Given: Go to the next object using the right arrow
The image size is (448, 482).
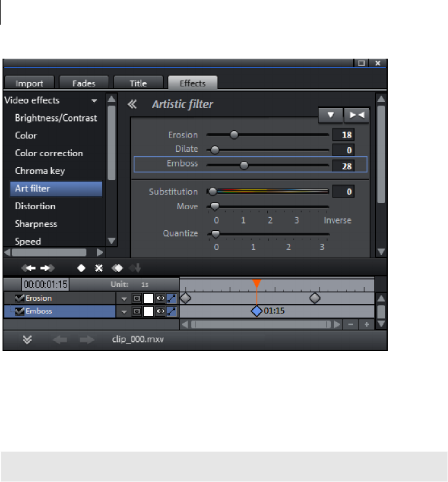Looking at the screenshot, I should [87, 339].
